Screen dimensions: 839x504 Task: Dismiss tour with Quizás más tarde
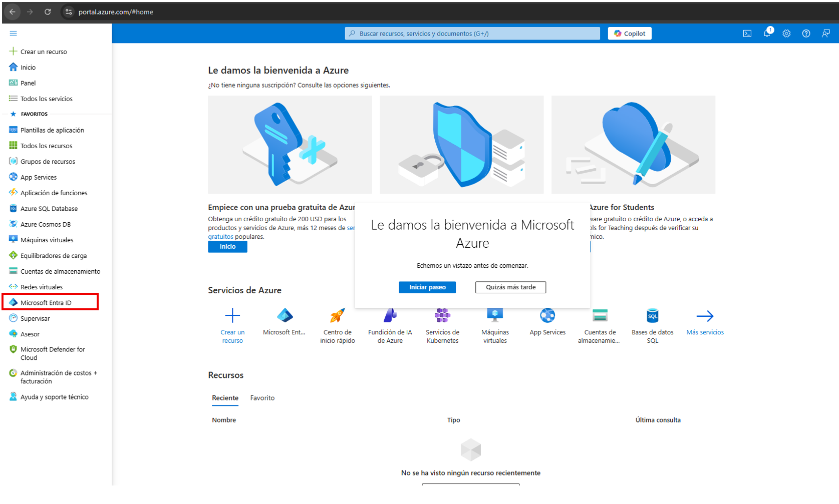510,287
